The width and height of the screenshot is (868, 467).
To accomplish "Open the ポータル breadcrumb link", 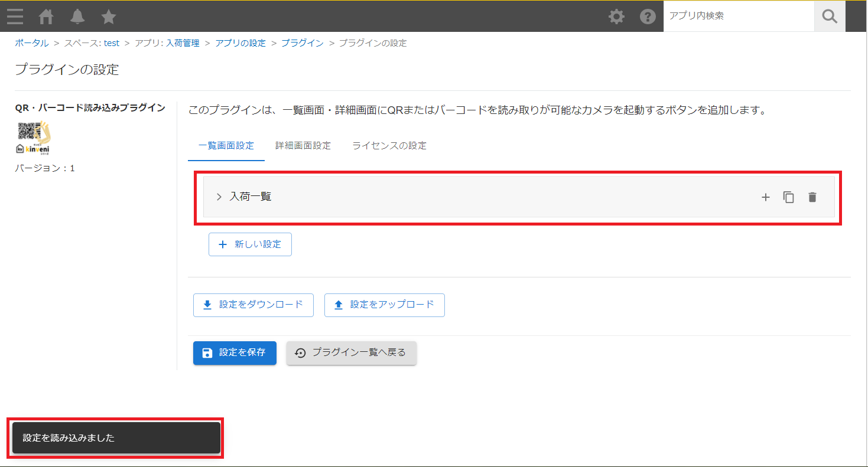I will coord(31,43).
